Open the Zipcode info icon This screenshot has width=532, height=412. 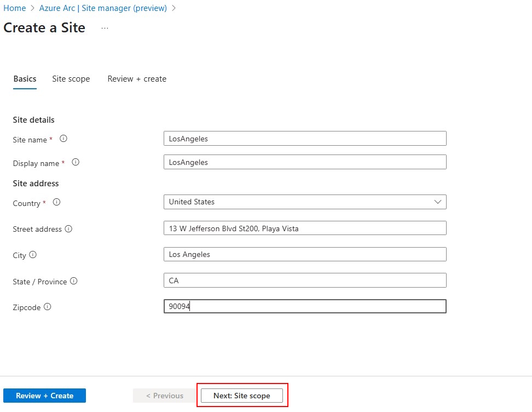tap(48, 307)
